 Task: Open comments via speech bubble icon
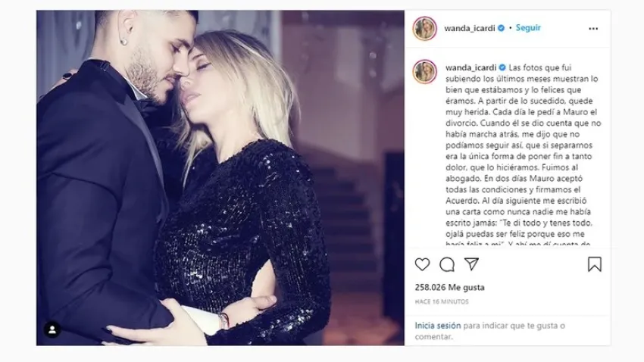(447, 265)
